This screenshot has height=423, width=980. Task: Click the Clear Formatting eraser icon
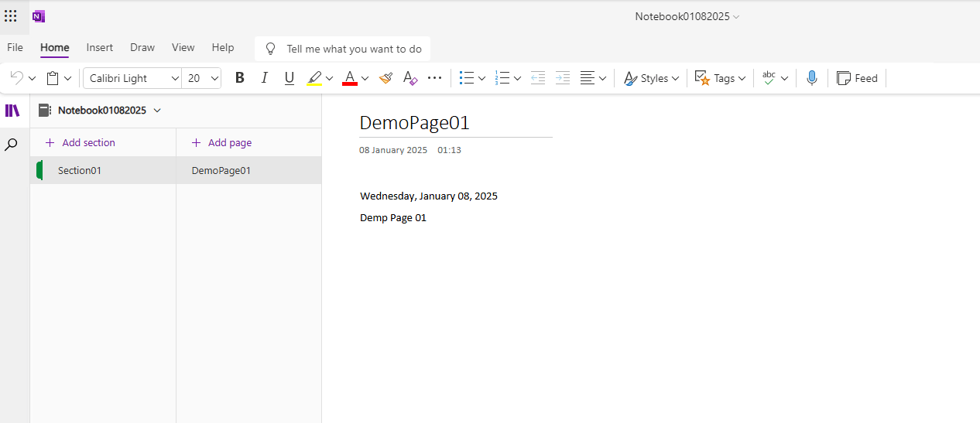click(410, 78)
